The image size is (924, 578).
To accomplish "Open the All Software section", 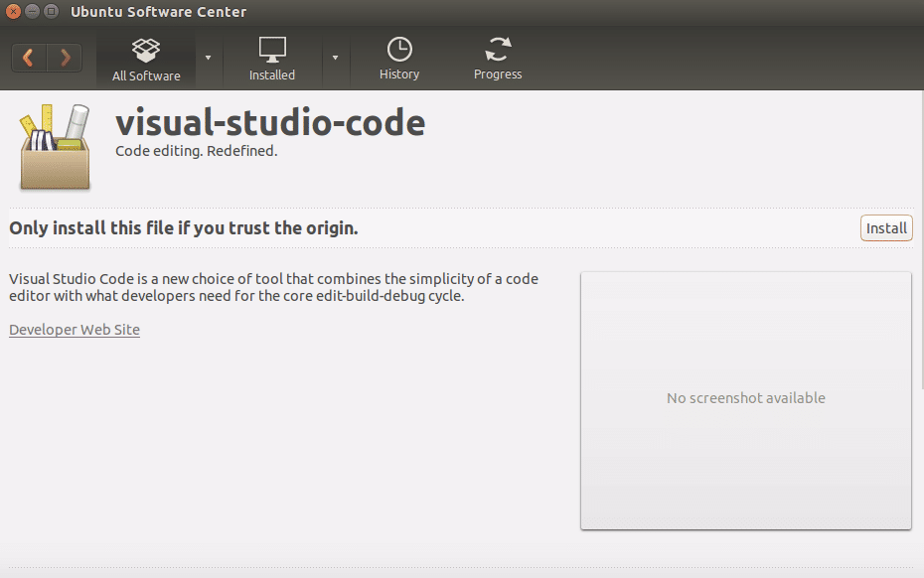I will pyautogui.click(x=146, y=59).
